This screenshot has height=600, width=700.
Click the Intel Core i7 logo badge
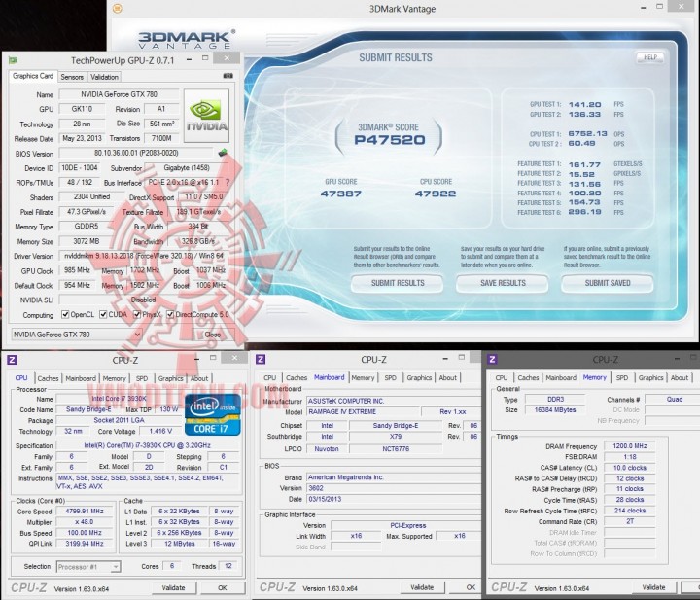213,414
